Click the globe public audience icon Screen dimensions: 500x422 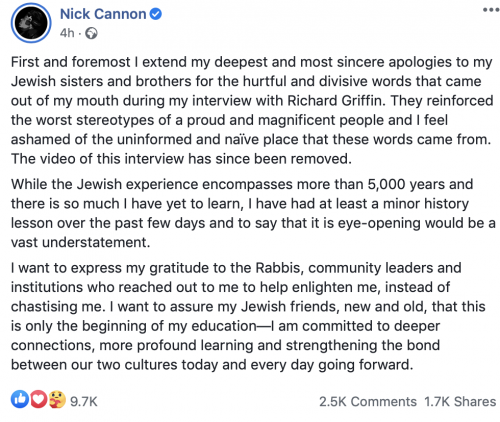[91, 33]
